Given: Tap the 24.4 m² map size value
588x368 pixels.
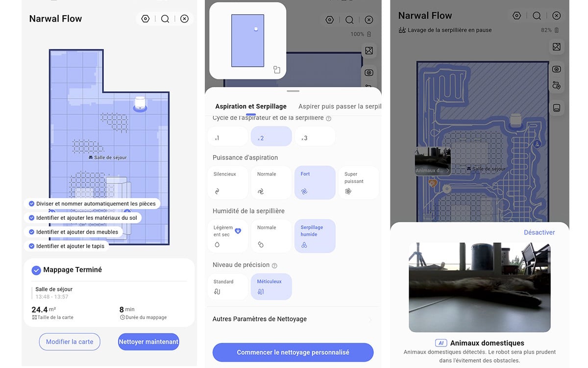Looking at the screenshot, I should [x=44, y=310].
